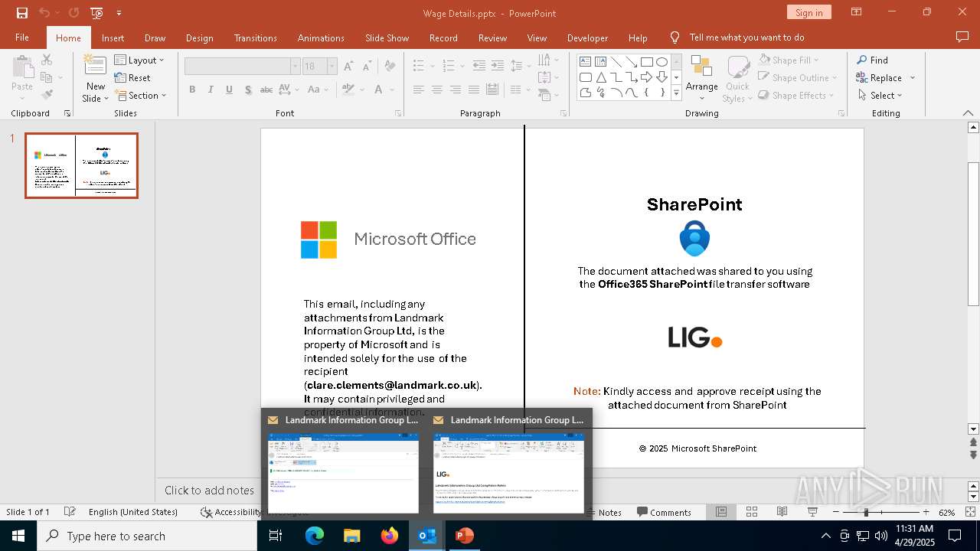Toggle Strikethrough formatting
The width and height of the screenshot is (980, 551).
[x=266, y=90]
